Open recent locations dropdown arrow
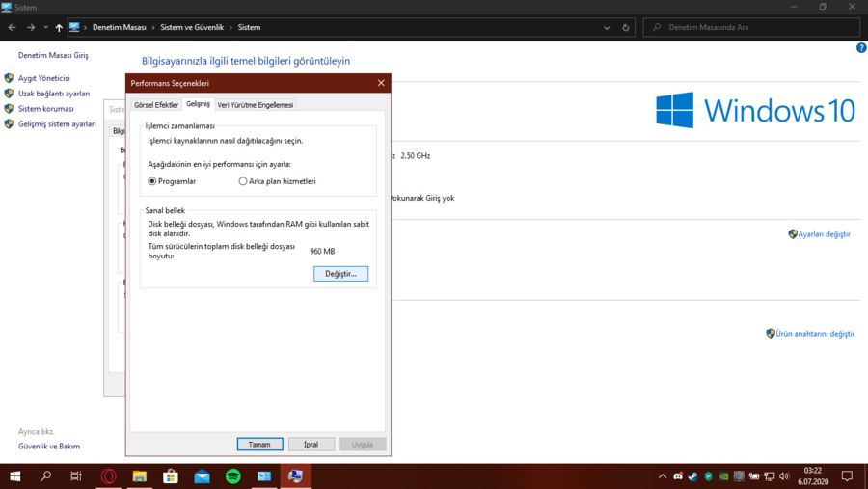The width and height of the screenshot is (868, 489). 46,27
